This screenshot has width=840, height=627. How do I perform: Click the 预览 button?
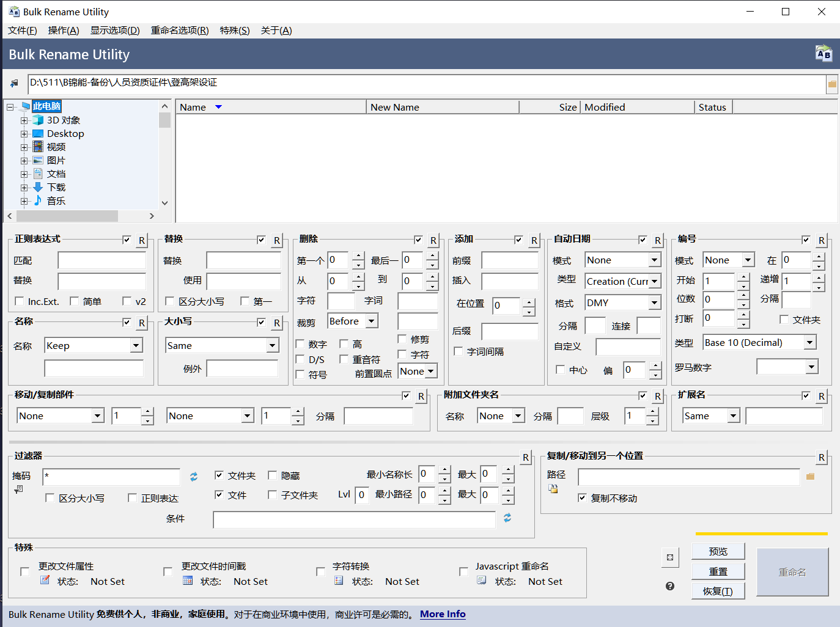[718, 551]
